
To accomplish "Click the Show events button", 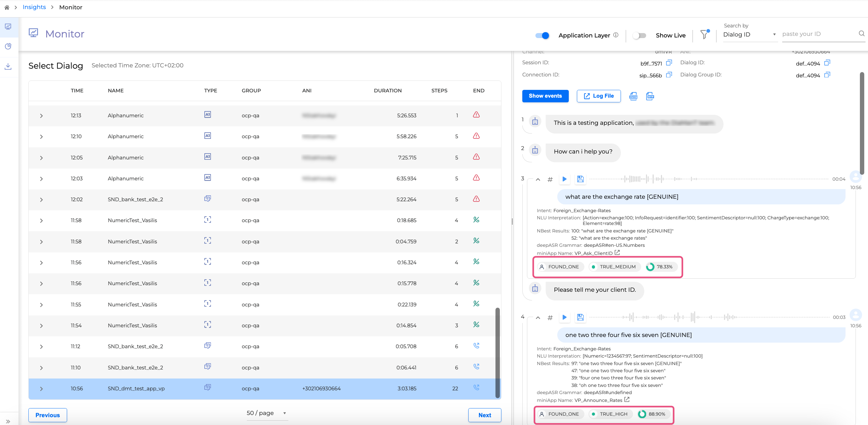I will point(545,96).
